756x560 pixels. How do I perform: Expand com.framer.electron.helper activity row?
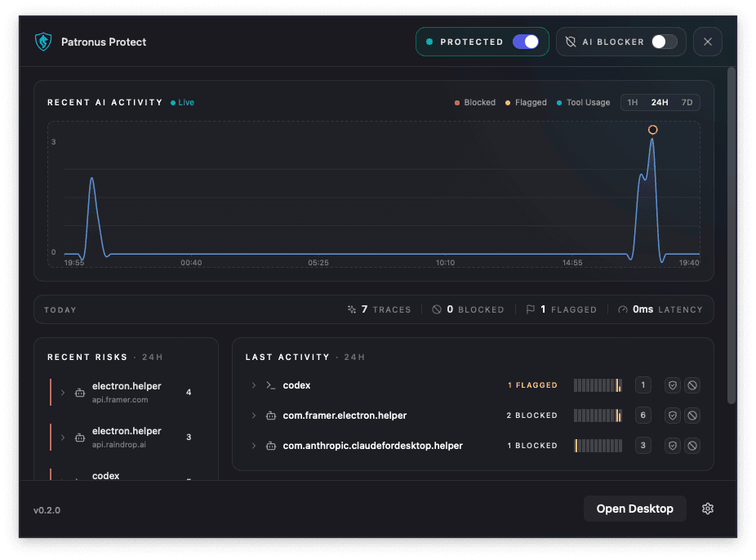[254, 416]
